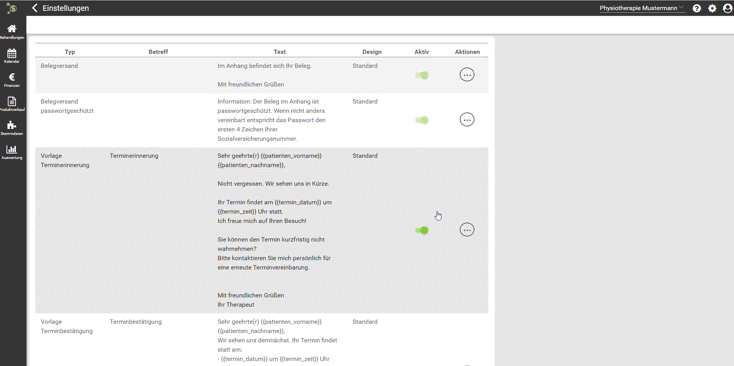Open settings gear icon in top bar
The width and height of the screenshot is (734, 366).
tap(712, 8)
